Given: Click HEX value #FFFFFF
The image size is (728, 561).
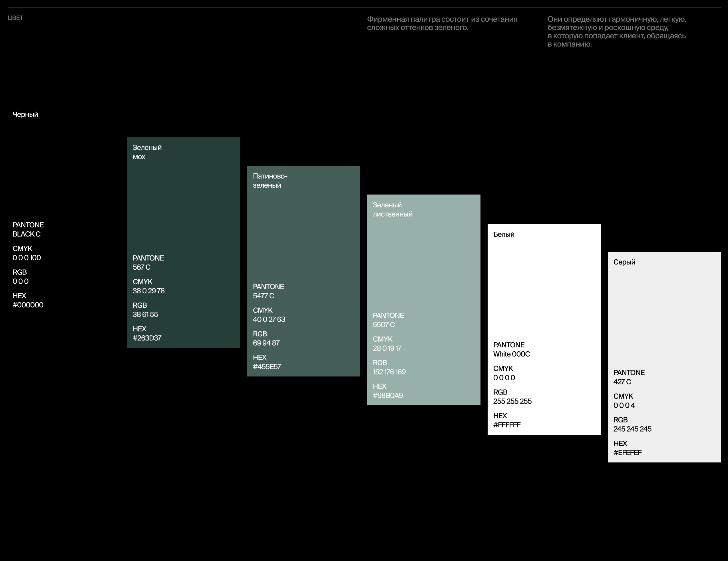Looking at the screenshot, I should 507,424.
